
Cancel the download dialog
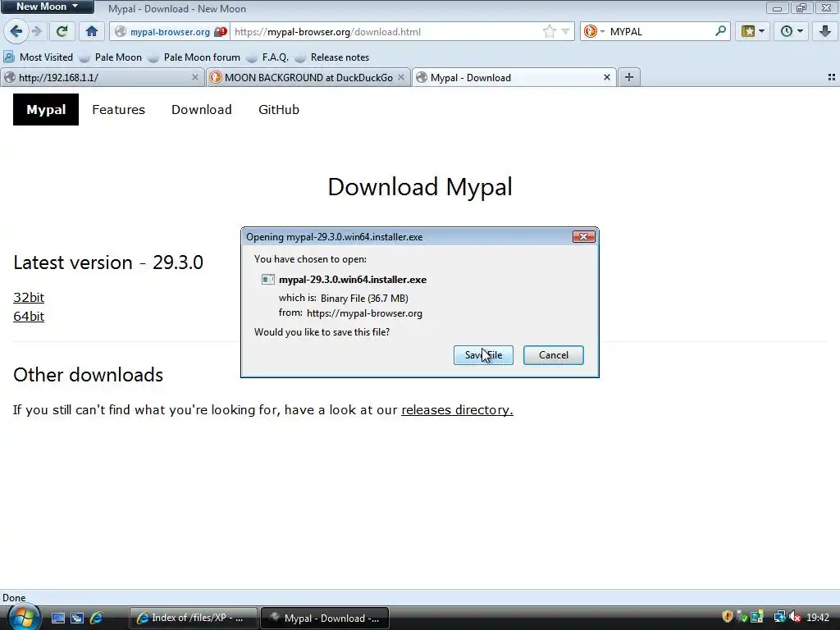[554, 355]
